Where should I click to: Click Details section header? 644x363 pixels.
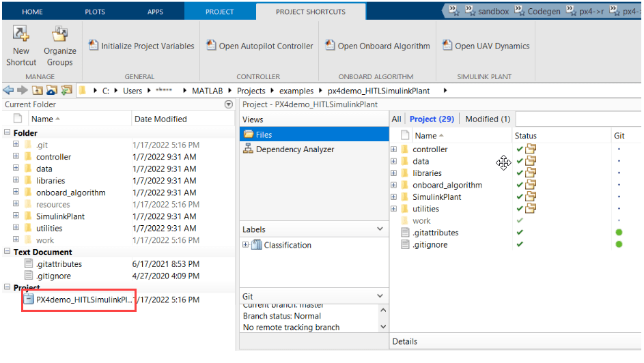coord(404,341)
